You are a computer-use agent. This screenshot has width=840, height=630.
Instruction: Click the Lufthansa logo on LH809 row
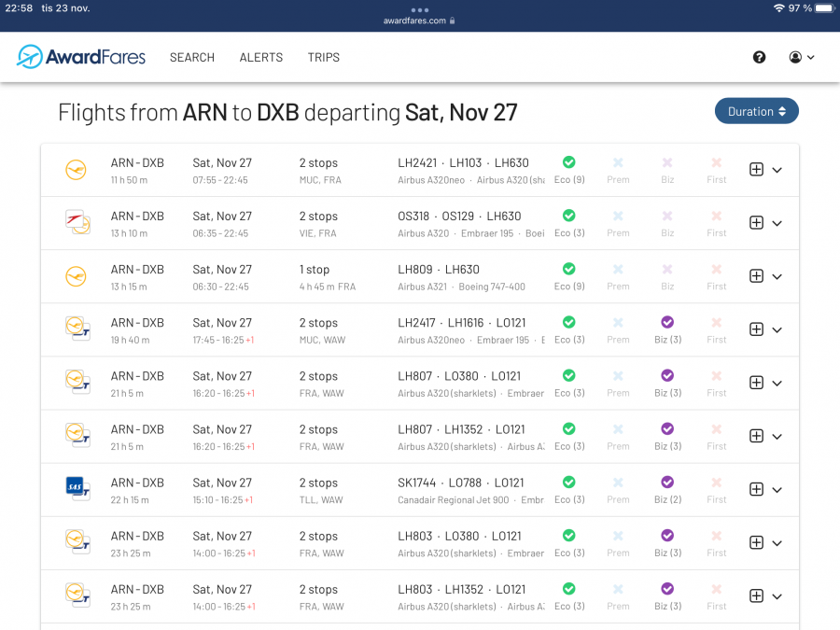coord(77,276)
